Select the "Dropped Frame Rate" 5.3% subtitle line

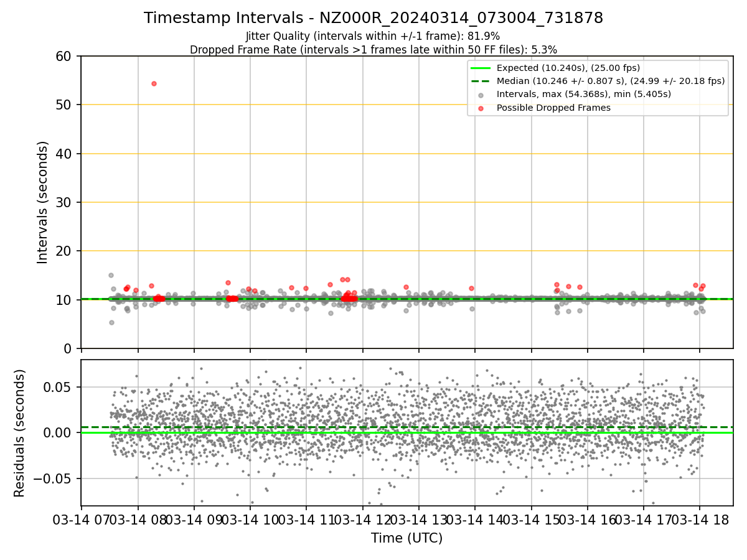(374, 50)
